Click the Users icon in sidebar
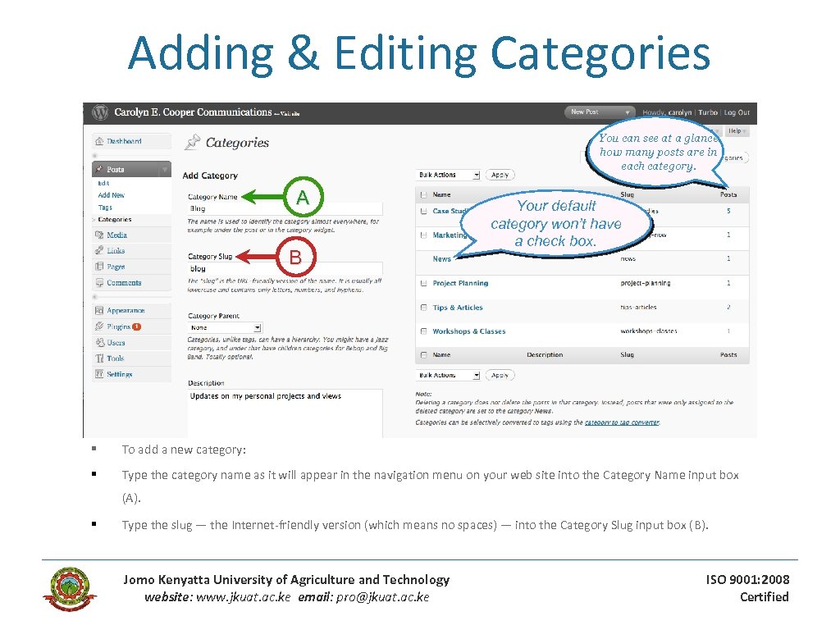 coord(100,343)
